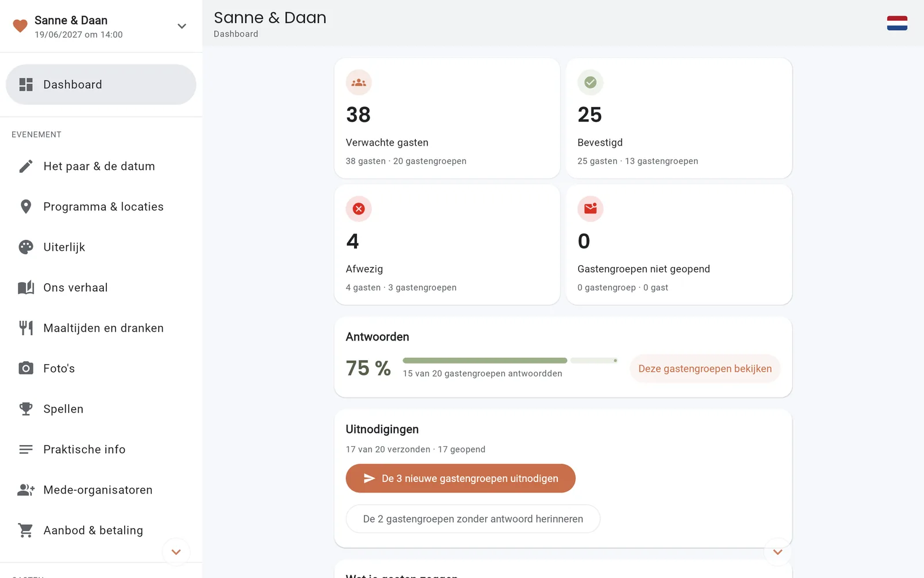Go to Mede-organisatoren
The height and width of the screenshot is (578, 924).
101,490
